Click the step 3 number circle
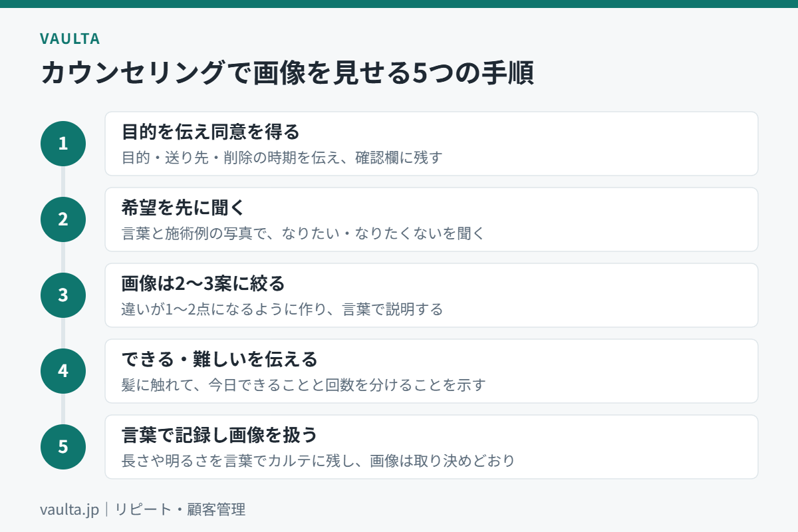Viewport: 798px width, 532px height. click(x=63, y=295)
